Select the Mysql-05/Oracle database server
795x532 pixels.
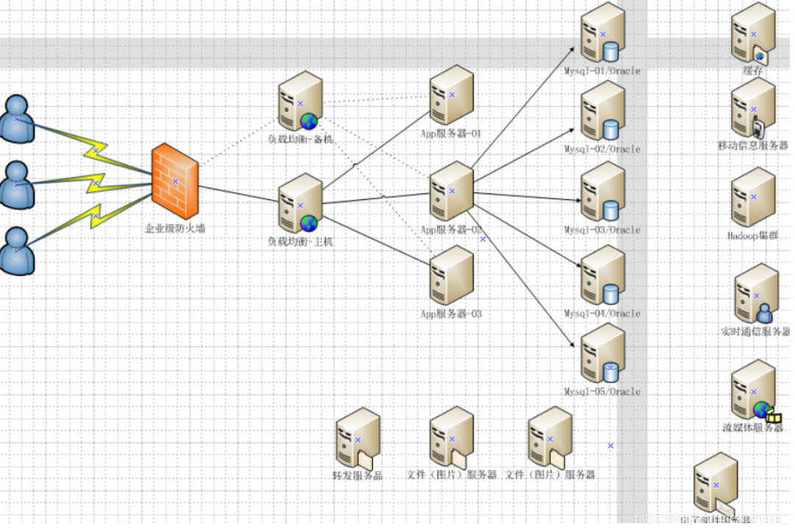602,353
